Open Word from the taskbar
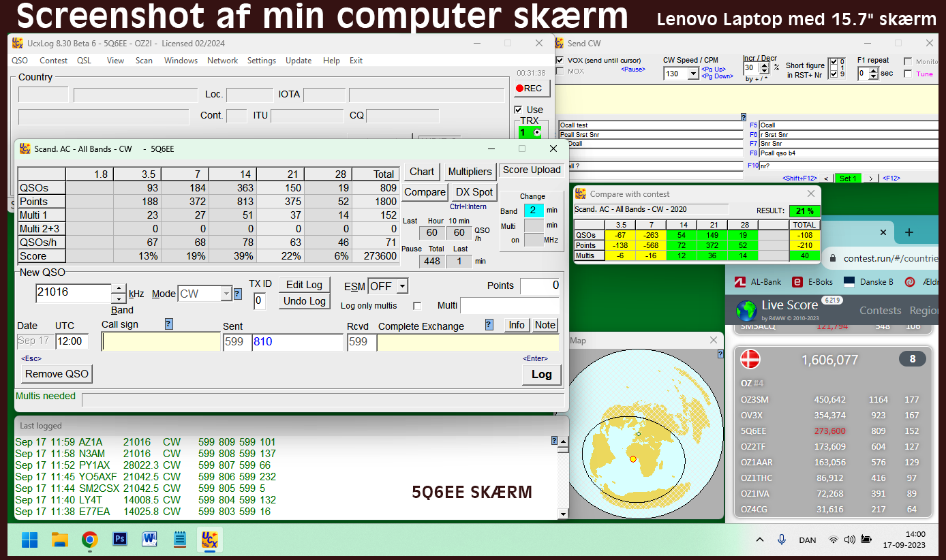This screenshot has height=560, width=946. pos(149,540)
